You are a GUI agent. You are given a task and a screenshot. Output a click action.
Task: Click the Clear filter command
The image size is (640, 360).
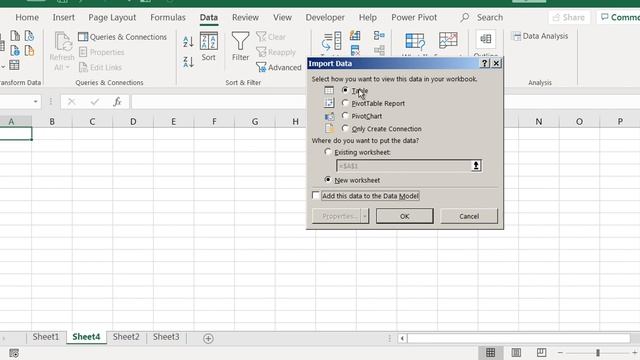click(x=271, y=37)
